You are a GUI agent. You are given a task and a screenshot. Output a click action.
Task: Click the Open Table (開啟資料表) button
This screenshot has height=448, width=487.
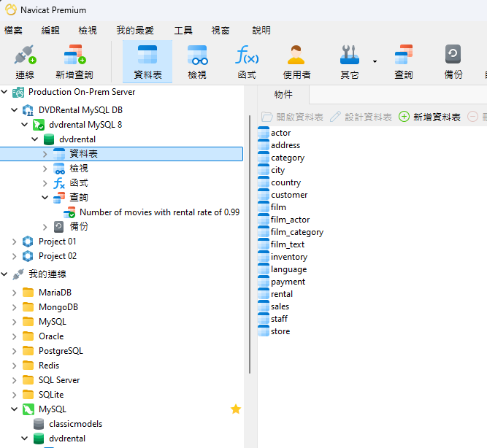(x=292, y=117)
